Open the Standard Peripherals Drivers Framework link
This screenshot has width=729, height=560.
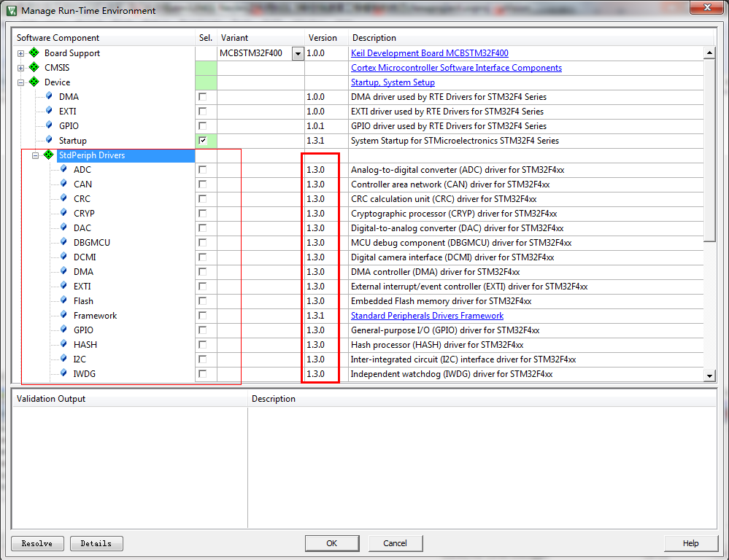point(427,316)
